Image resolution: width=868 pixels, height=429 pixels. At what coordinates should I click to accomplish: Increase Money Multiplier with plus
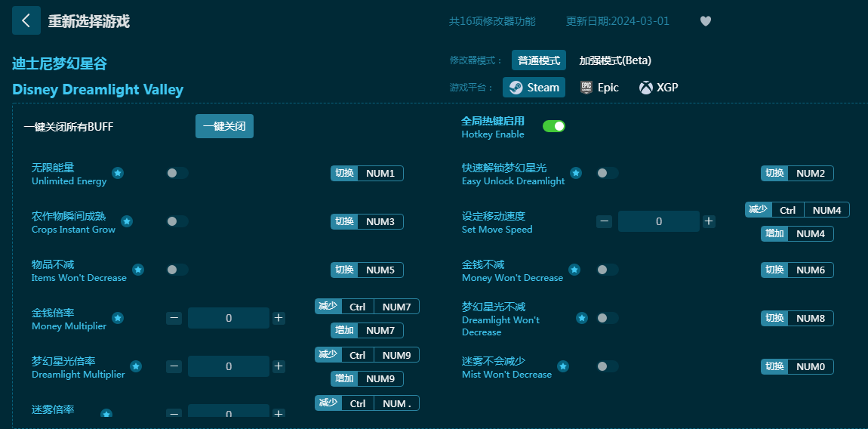point(279,318)
